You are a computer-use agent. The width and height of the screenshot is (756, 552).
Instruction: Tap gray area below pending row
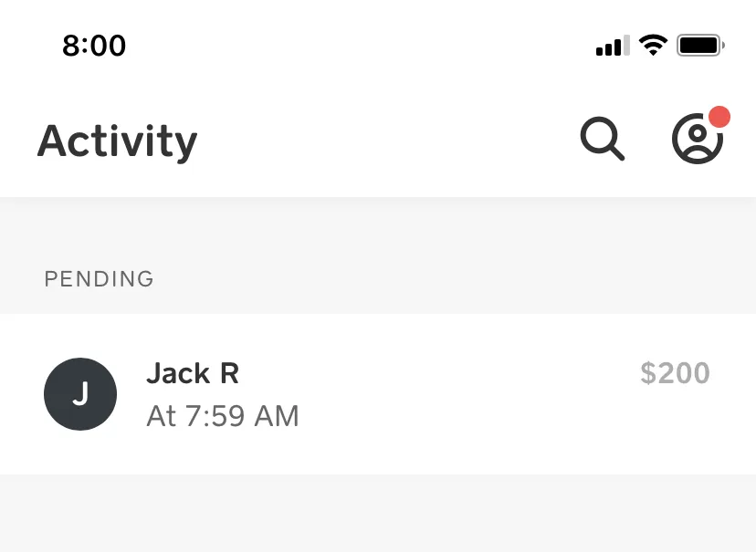[378, 513]
